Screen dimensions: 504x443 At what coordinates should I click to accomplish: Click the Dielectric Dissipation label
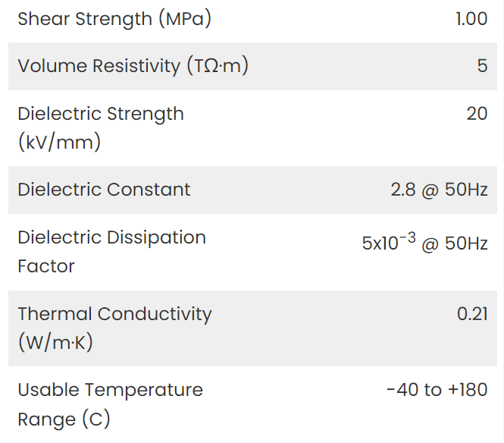(112, 237)
